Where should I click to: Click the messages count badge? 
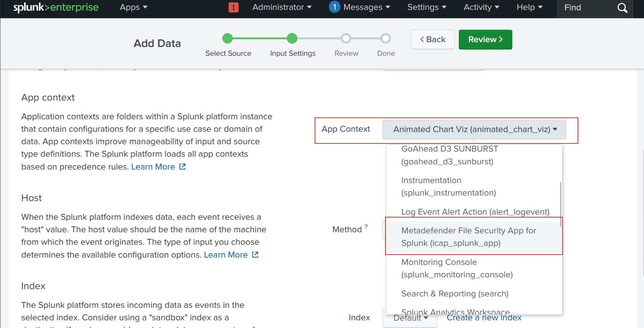(x=334, y=7)
